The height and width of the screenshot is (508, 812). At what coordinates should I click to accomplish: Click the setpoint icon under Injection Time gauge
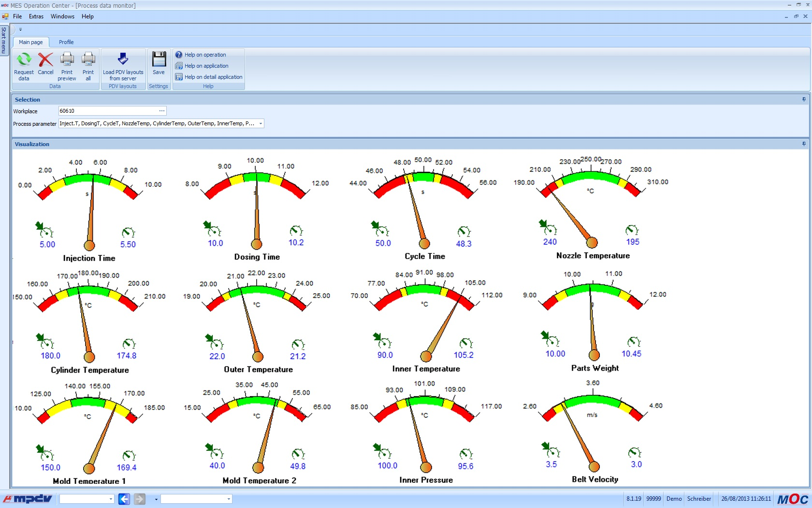pyautogui.click(x=44, y=229)
